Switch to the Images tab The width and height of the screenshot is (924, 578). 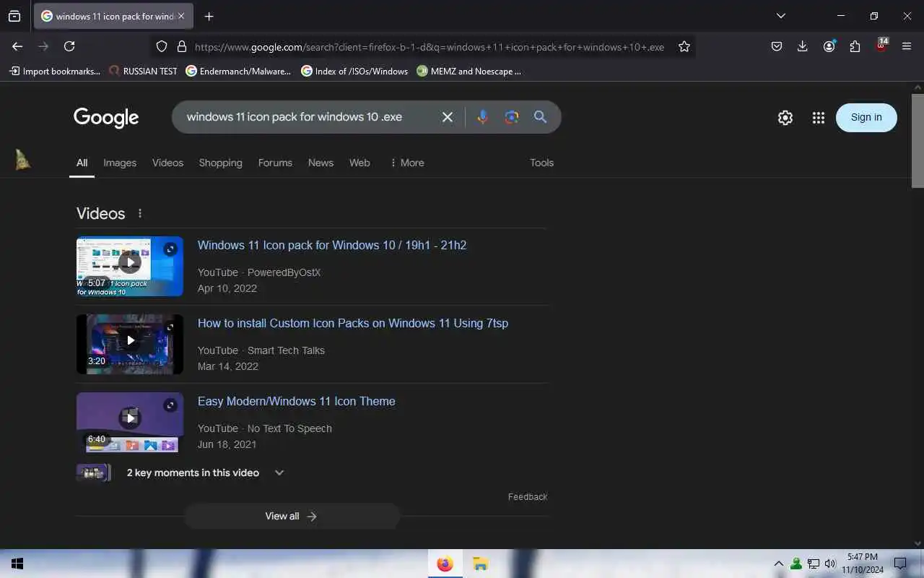coord(120,163)
